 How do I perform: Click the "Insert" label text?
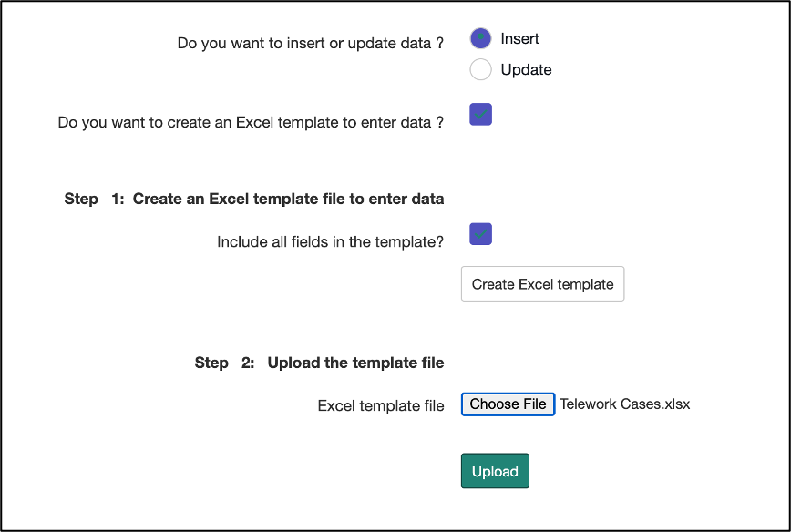coord(519,38)
